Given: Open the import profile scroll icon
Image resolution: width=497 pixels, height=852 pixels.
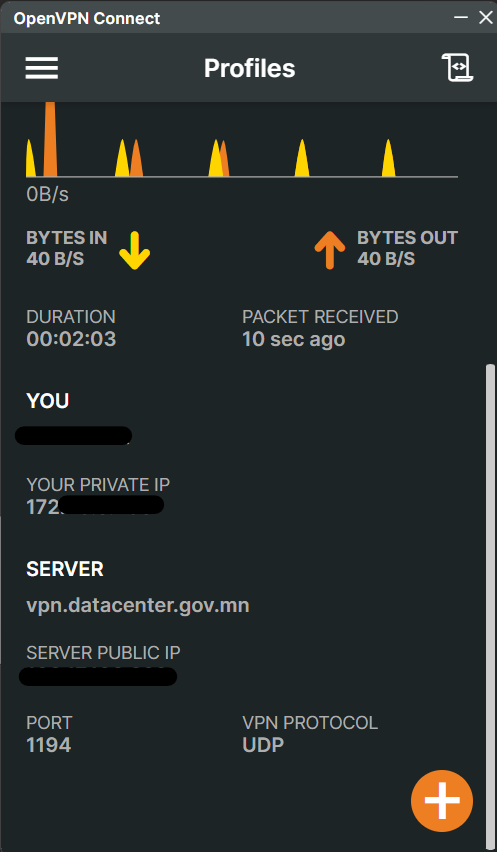Looking at the screenshot, I should point(457,68).
